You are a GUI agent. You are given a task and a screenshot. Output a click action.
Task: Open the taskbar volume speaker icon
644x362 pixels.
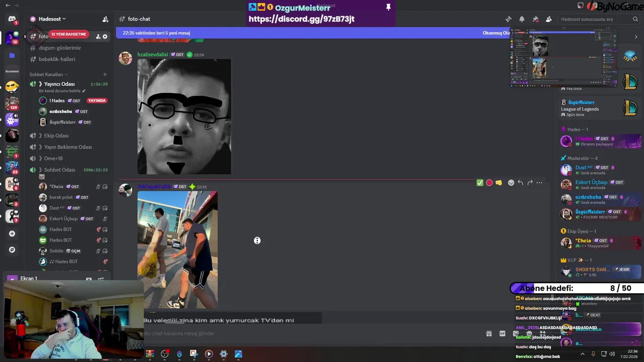(612, 354)
